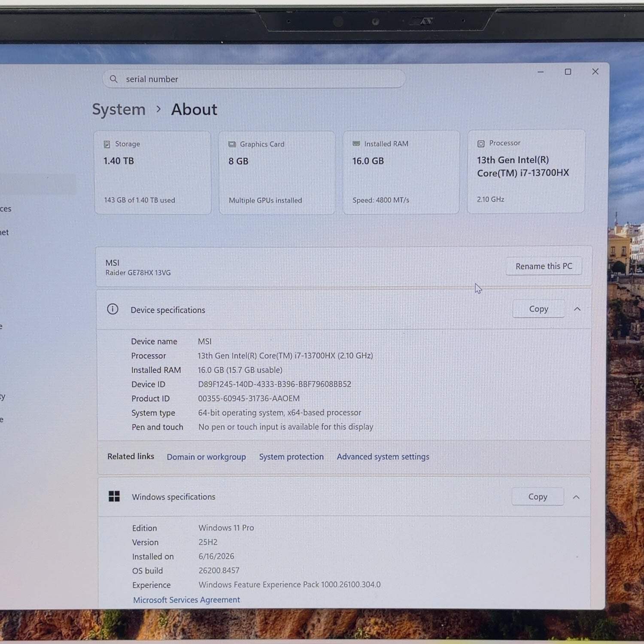Close the Settings window
The image size is (644, 644).
point(595,72)
